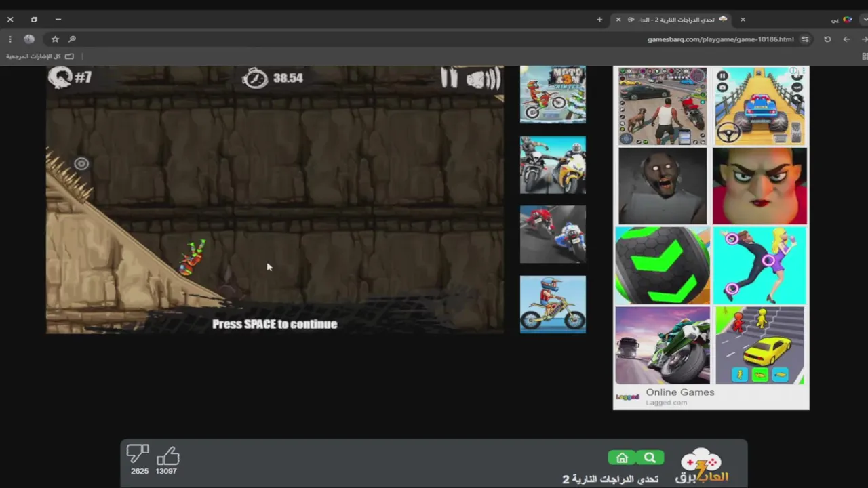This screenshot has width=868, height=488.
Task: Open the gangster city game ad image
Action: (663, 106)
